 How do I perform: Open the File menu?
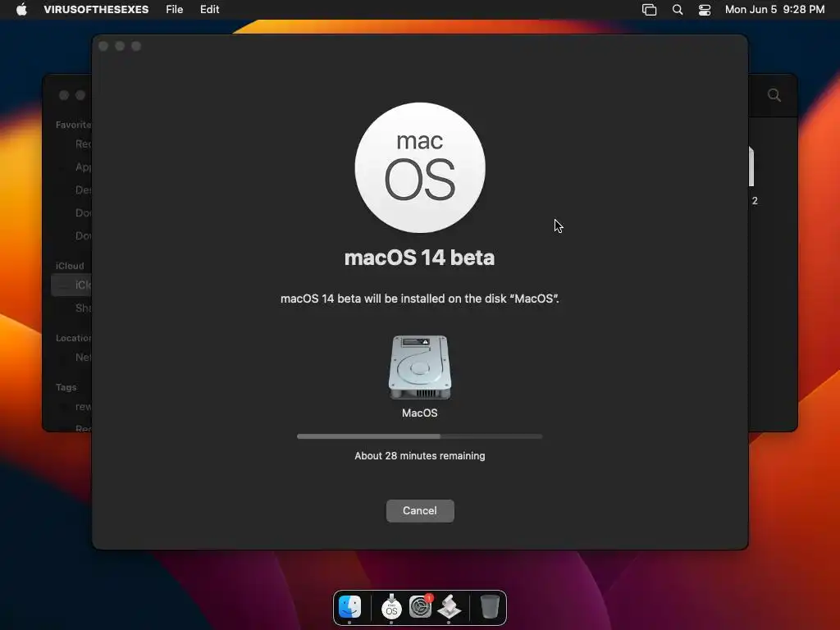[174, 10]
